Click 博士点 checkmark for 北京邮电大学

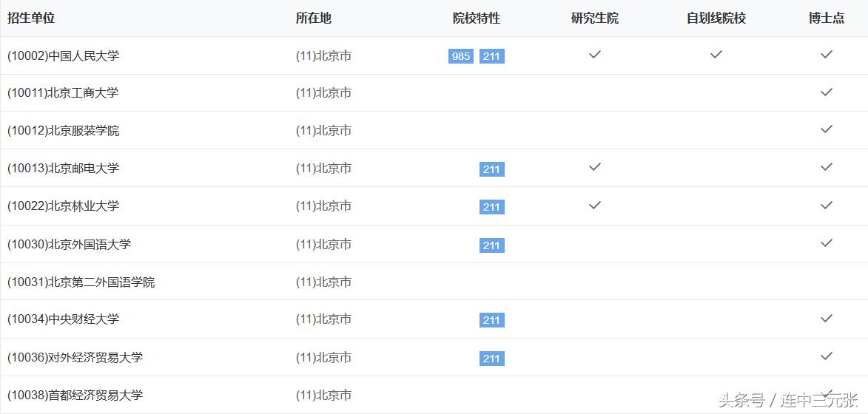(827, 166)
